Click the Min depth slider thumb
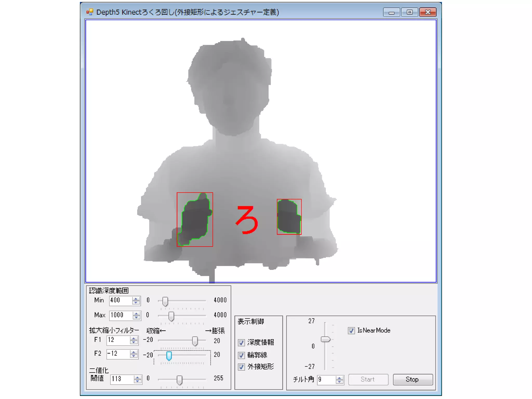 pos(165,301)
